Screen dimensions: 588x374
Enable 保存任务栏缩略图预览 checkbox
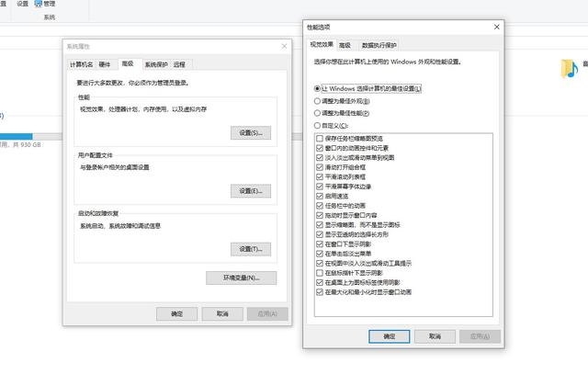(x=320, y=139)
